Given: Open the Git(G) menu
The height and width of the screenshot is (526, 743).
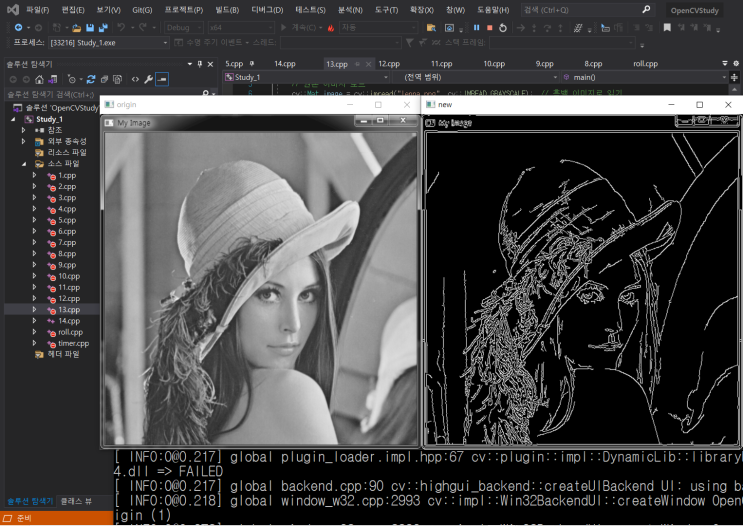Looking at the screenshot, I should click(142, 10).
